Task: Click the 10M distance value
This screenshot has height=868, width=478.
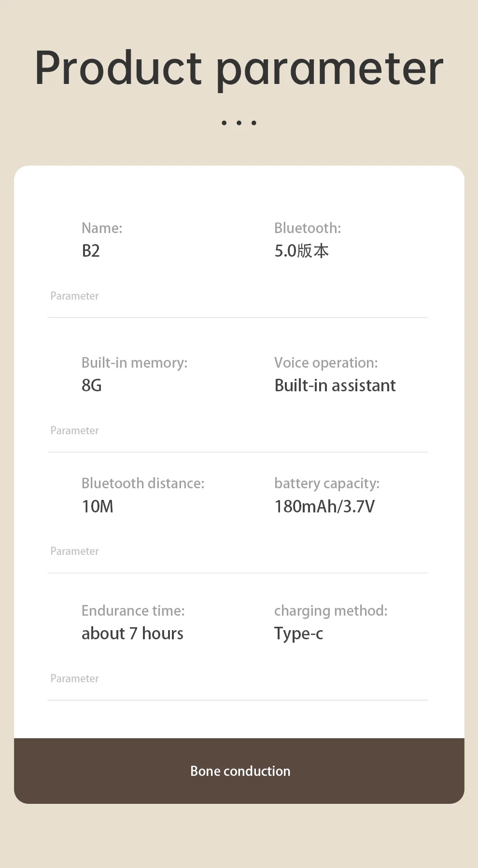Action: [98, 507]
